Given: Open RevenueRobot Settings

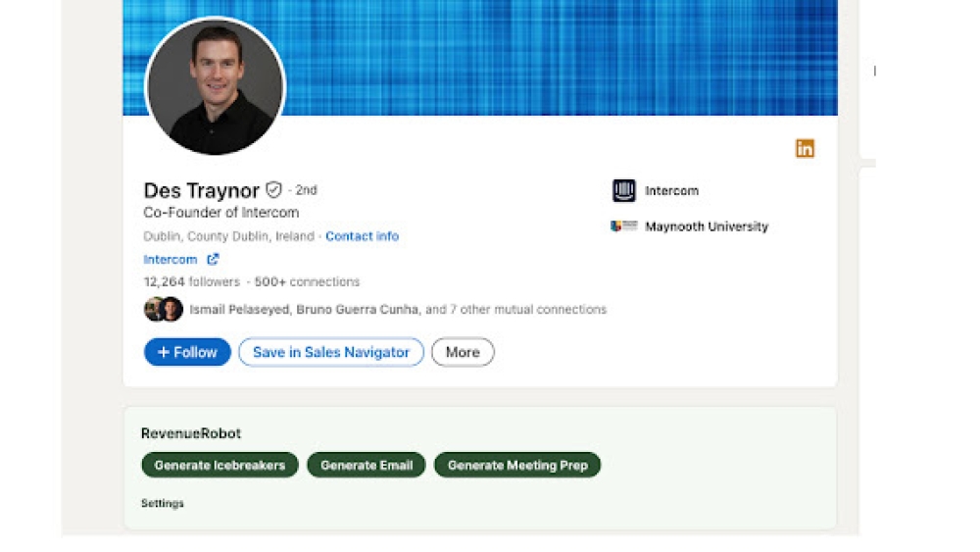Looking at the screenshot, I should (163, 503).
